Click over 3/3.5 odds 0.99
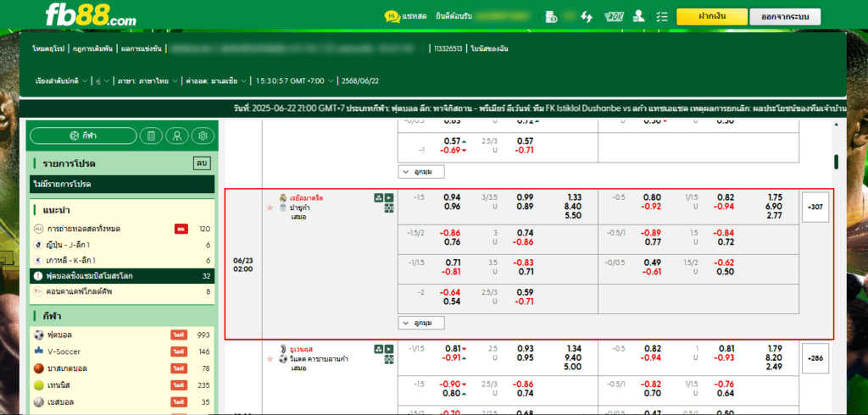 tap(525, 197)
